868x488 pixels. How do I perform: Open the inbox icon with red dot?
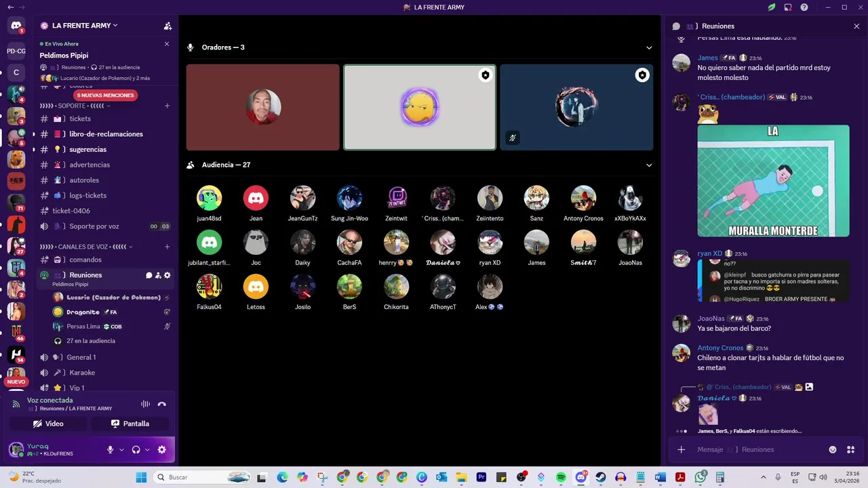788,7
